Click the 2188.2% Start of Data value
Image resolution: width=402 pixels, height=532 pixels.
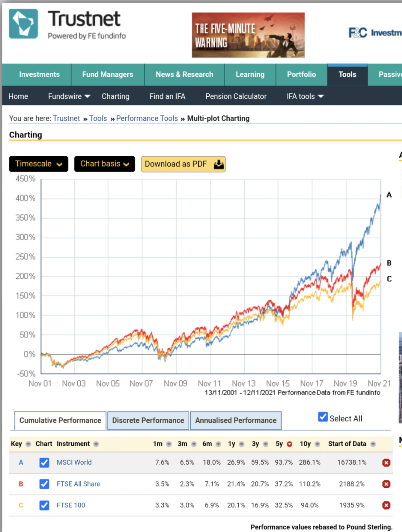coord(352,484)
